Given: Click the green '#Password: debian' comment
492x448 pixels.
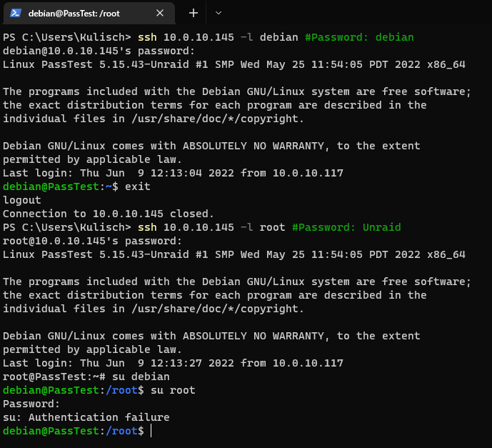Looking at the screenshot, I should pos(359,37).
